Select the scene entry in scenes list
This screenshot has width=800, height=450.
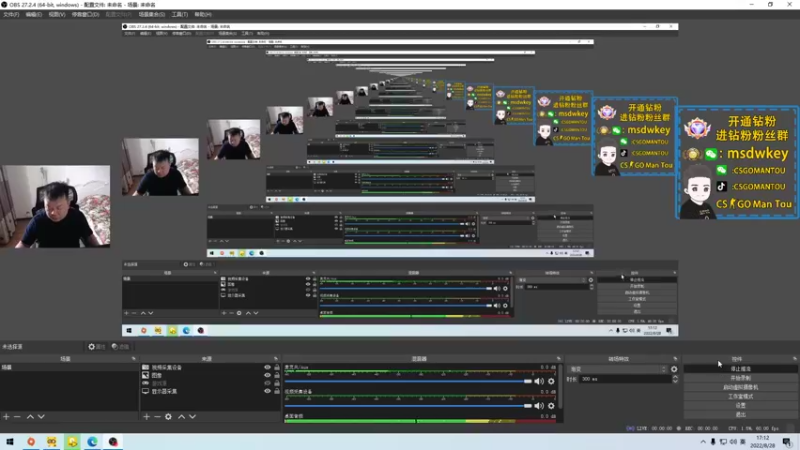69,367
